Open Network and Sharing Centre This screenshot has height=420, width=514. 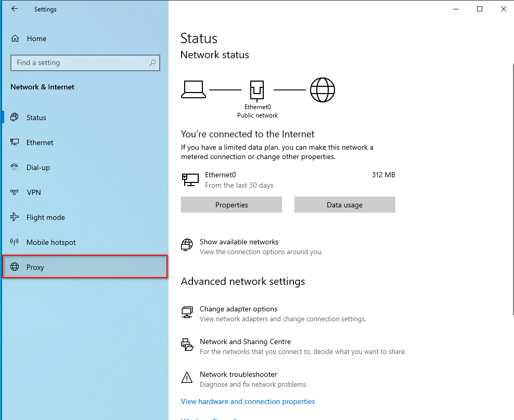pos(245,342)
